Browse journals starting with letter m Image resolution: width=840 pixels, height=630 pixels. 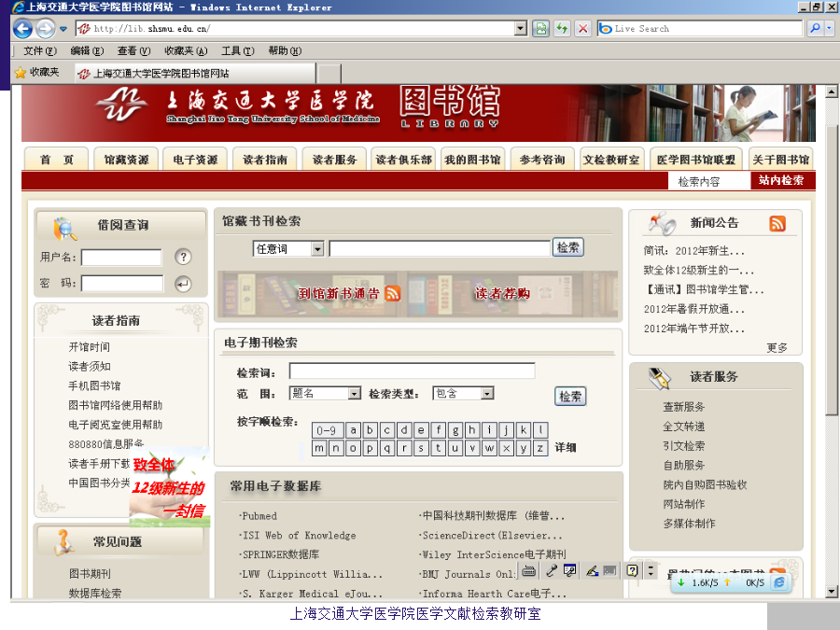(319, 448)
